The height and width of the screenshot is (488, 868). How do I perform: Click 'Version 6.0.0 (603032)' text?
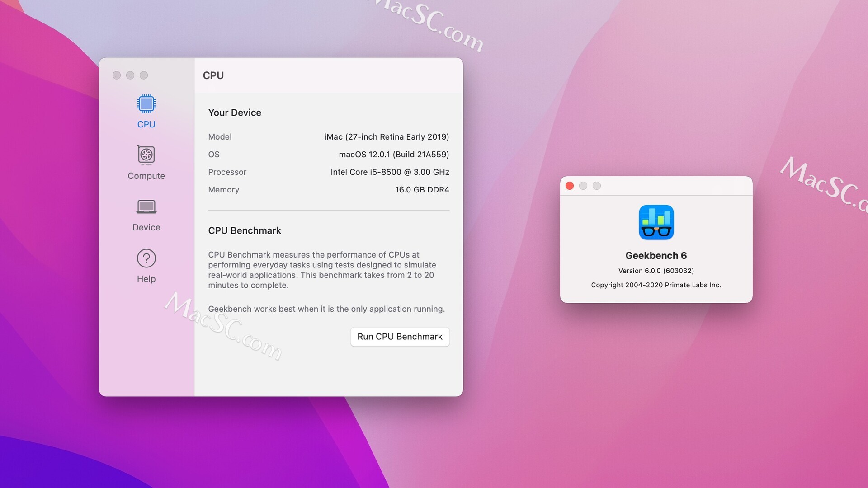point(656,271)
